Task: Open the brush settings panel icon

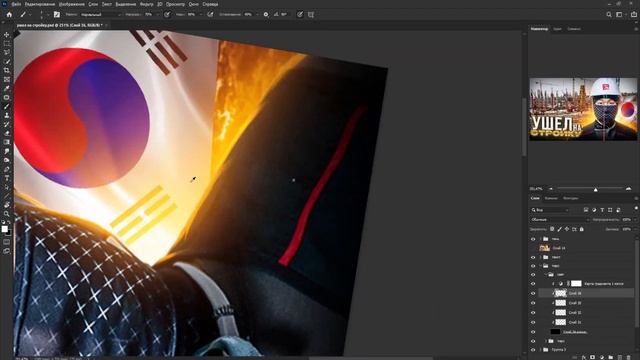Action: [57, 14]
